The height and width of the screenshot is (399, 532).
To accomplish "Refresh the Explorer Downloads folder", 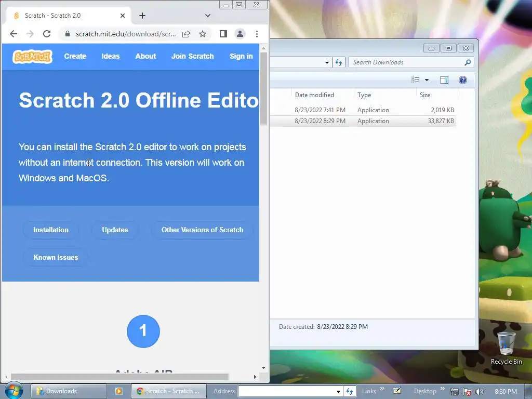I will [x=339, y=62].
